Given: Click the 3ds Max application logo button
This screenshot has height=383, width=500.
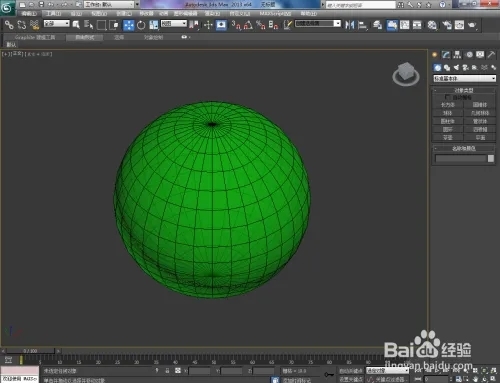Looking at the screenshot, I should pyautogui.click(x=7, y=8).
